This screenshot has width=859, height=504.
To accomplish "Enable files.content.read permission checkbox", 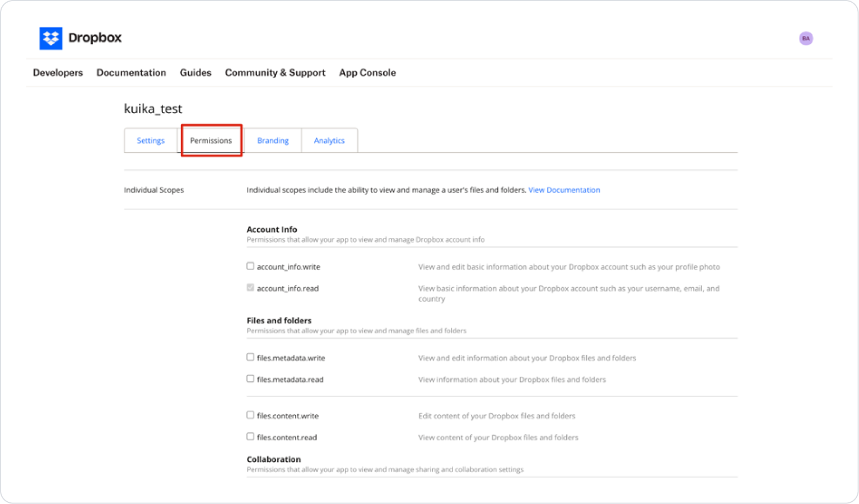I will point(250,436).
